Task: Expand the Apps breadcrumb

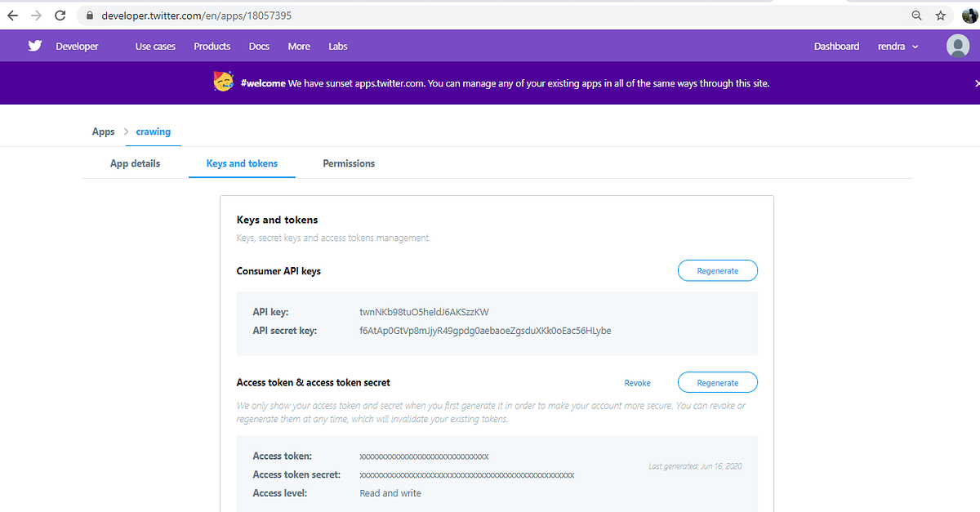Action: pyautogui.click(x=103, y=131)
